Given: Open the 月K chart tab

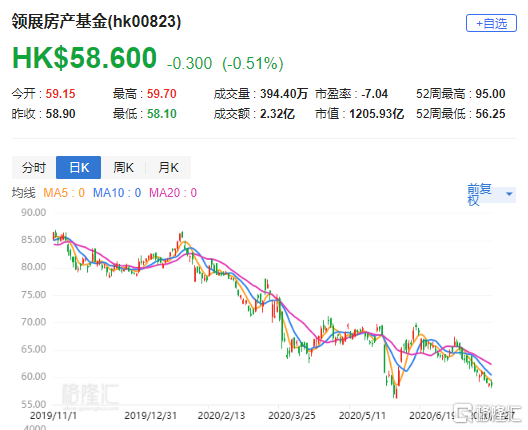Looking at the screenshot, I should coord(168,167).
